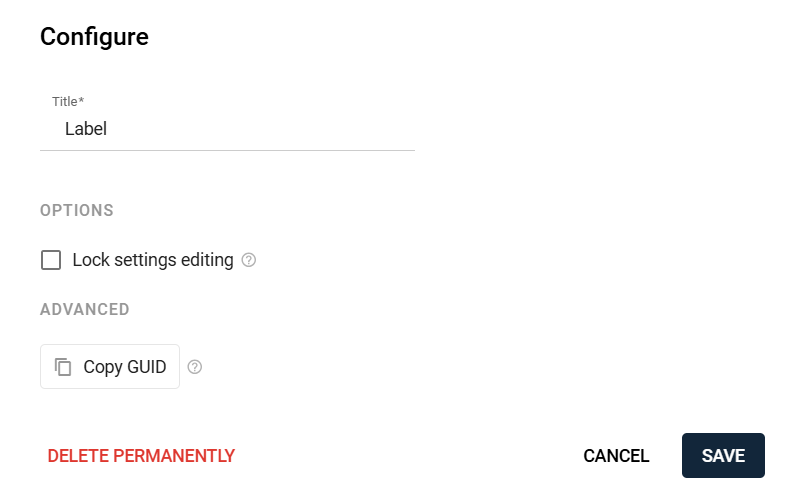Enable the Lock settings editing checkbox
This screenshot has width=787, height=502.
tap(51, 260)
